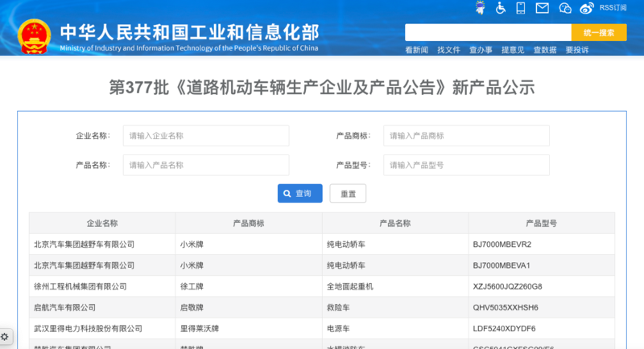Click the 产品名称 input field

[206, 165]
